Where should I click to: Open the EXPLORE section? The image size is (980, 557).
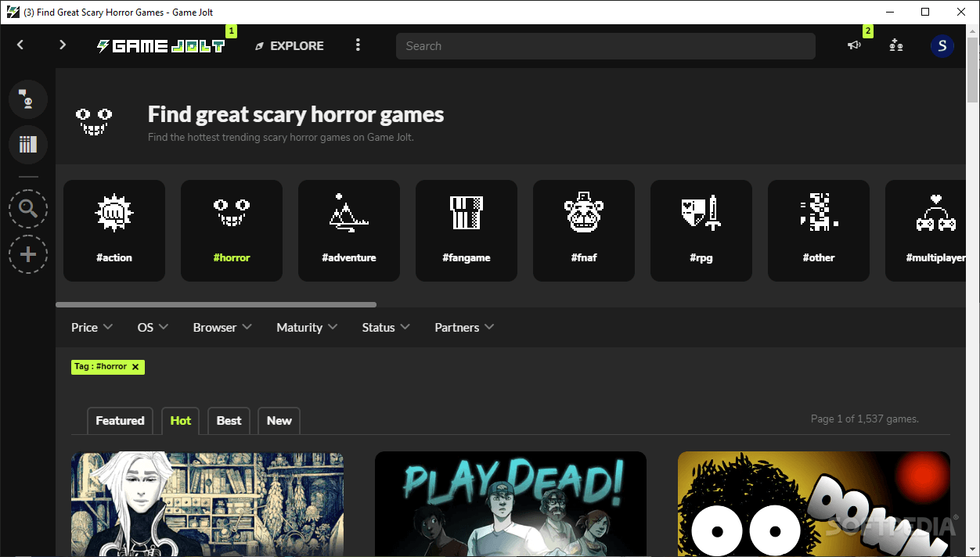pyautogui.click(x=289, y=45)
